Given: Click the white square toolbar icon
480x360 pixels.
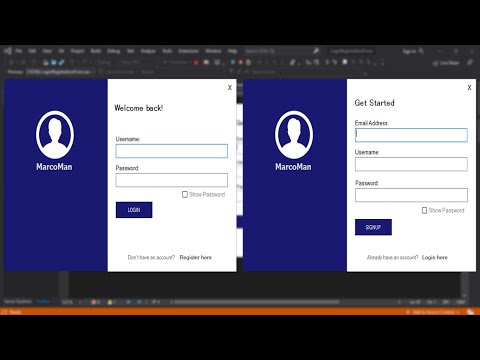Looking at the screenshot, I should point(345,62).
